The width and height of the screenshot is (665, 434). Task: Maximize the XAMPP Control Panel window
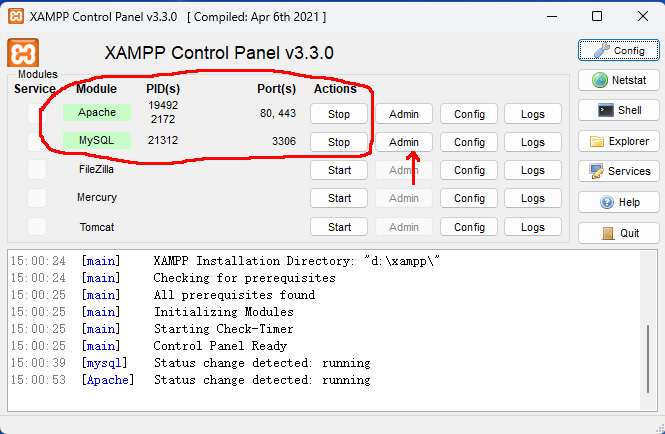coord(597,16)
